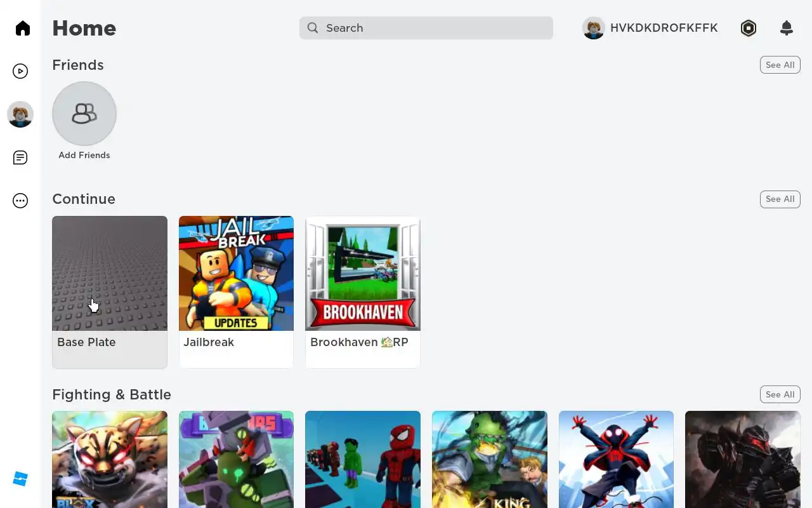The image size is (812, 508).
Task: Open the Discover play icon in sidebar
Action: (20, 71)
